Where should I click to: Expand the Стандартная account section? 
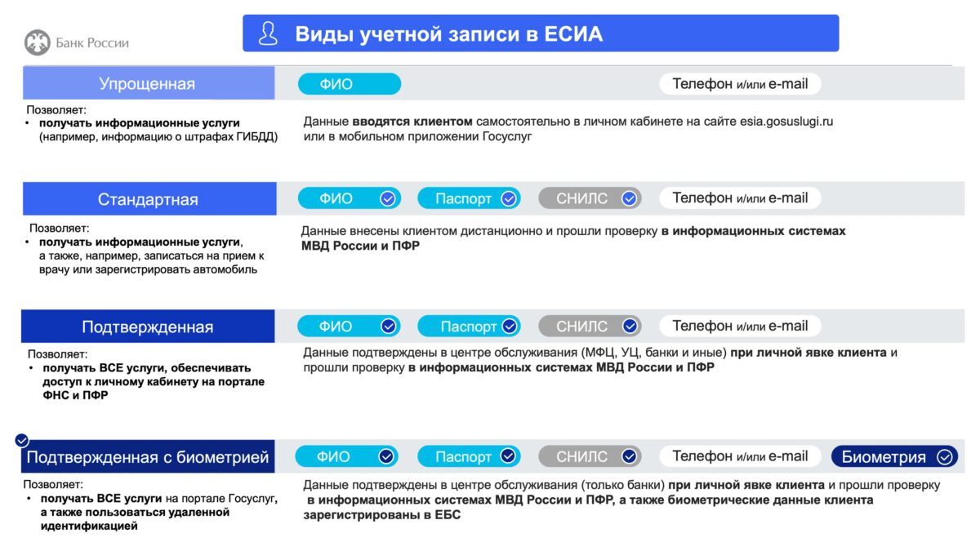tap(149, 198)
